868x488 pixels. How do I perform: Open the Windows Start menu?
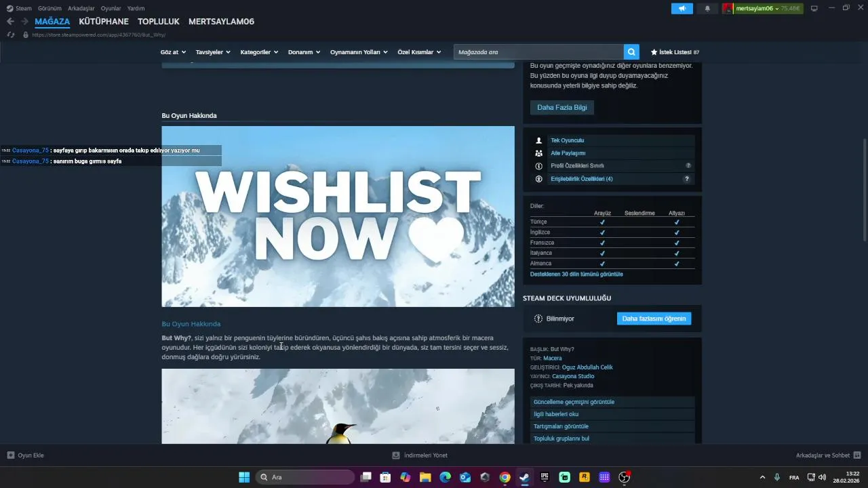[244, 477]
